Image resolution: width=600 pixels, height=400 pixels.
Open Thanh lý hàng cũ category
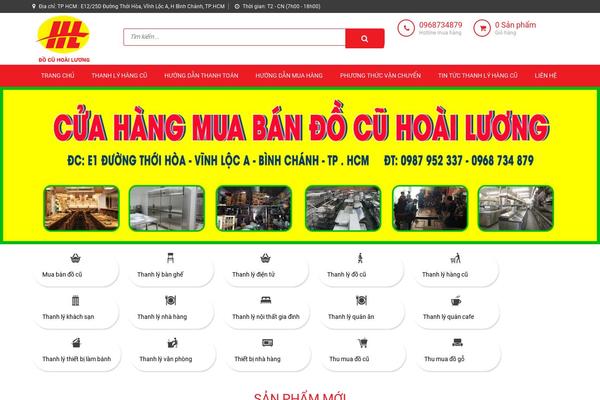pyautogui.click(x=445, y=274)
